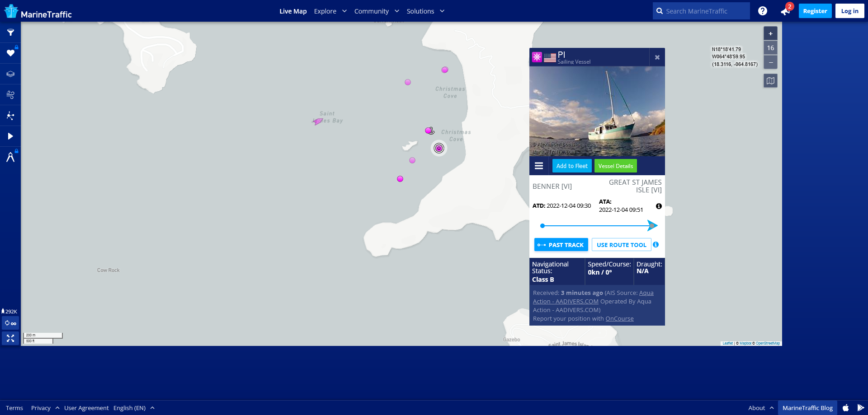The height and width of the screenshot is (415, 868).
Task: Select the distance measure compass tool
Action: pyautogui.click(x=10, y=157)
